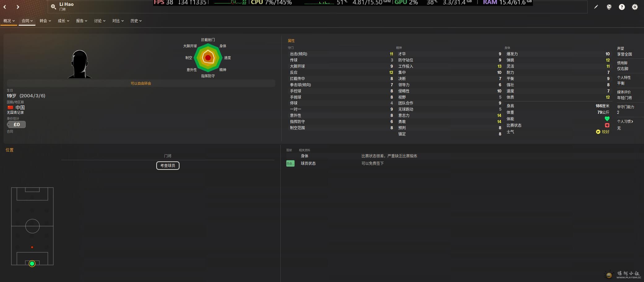This screenshot has height=282, width=644.
Task: Open the 历史 menu
Action: pyautogui.click(x=136, y=21)
